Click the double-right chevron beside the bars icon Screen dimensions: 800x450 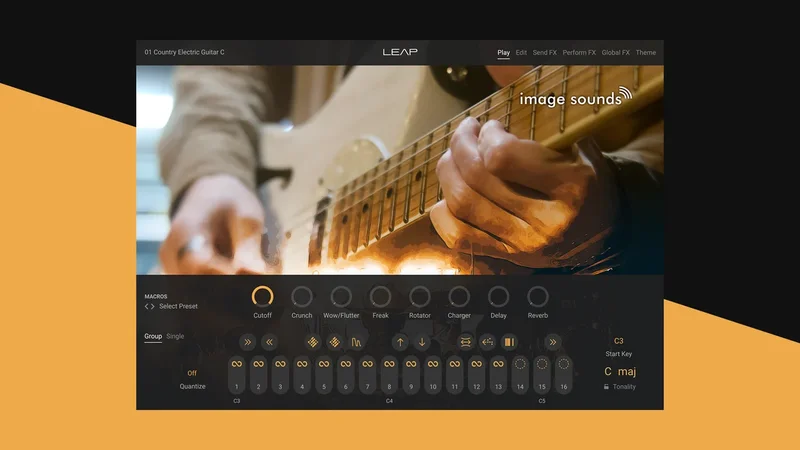553,342
